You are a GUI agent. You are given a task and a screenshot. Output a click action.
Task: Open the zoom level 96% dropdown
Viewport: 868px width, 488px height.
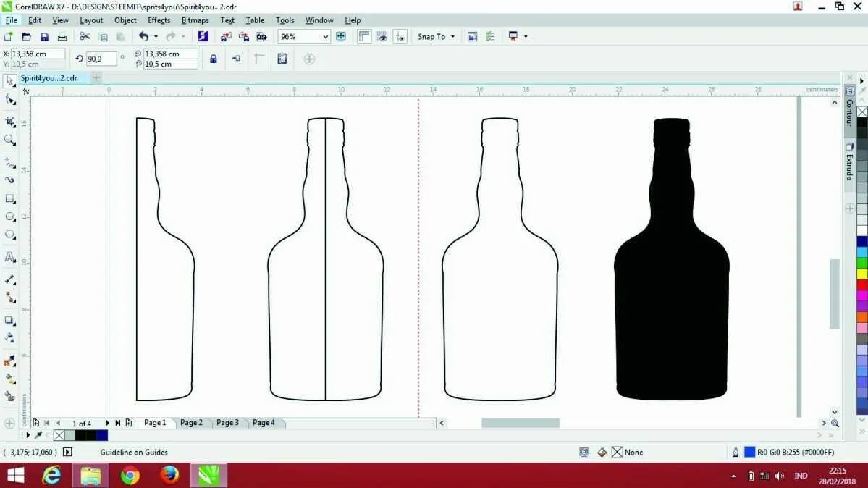pos(325,36)
